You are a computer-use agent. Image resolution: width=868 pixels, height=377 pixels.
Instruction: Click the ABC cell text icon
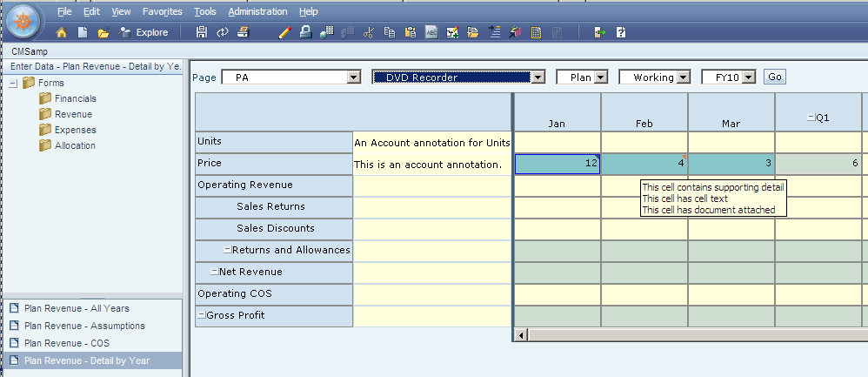coord(431,33)
